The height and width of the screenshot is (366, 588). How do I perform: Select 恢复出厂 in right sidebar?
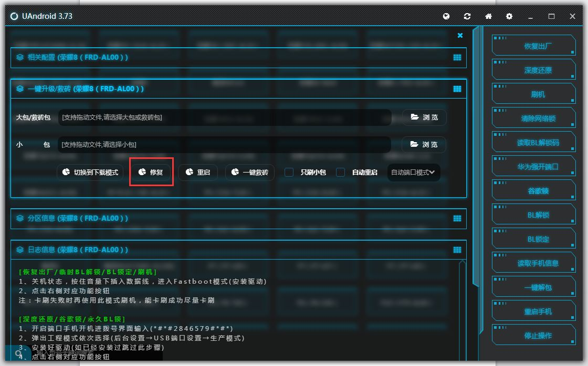click(534, 45)
